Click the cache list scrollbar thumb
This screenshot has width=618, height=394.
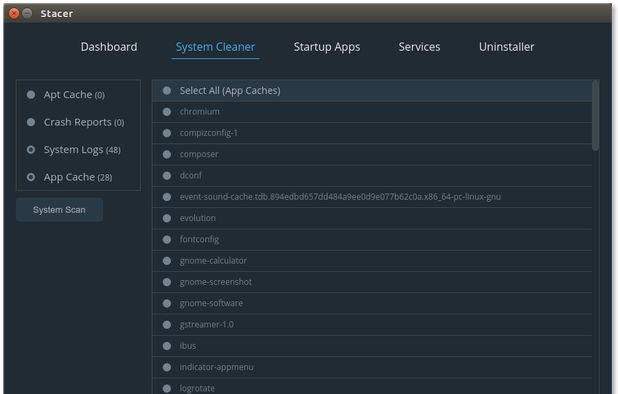(x=596, y=115)
